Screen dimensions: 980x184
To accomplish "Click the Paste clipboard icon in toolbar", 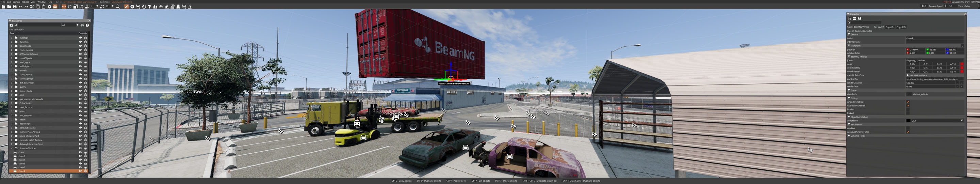I will point(43,6).
